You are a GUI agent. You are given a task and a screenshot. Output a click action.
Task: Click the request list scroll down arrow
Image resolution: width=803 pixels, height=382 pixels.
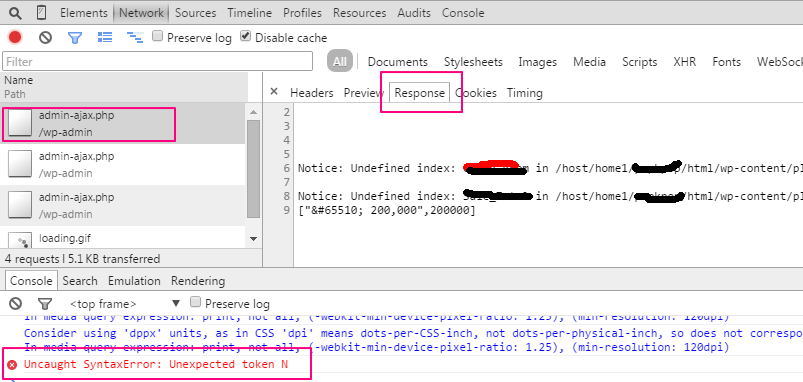[x=253, y=239]
